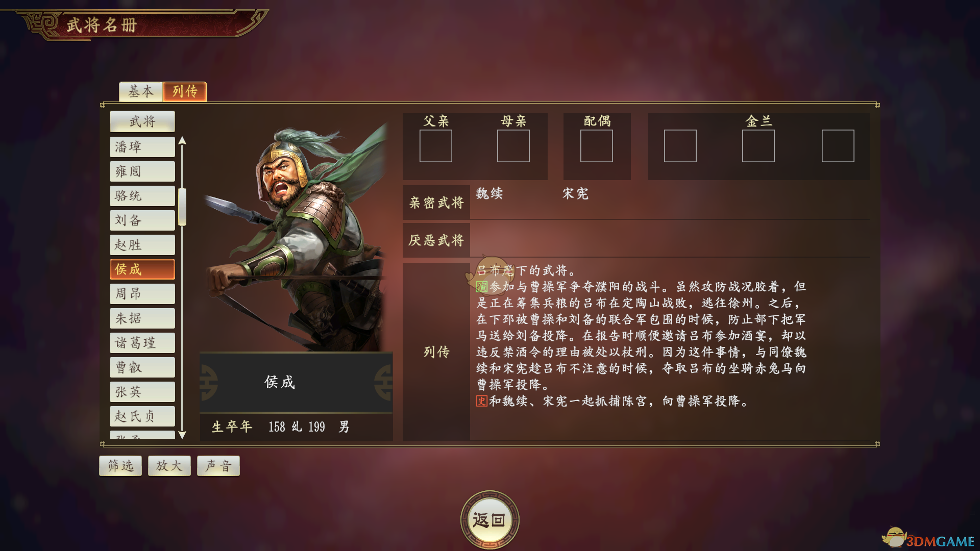Toggle the 声音 sound button
980x551 pixels.
tap(218, 466)
